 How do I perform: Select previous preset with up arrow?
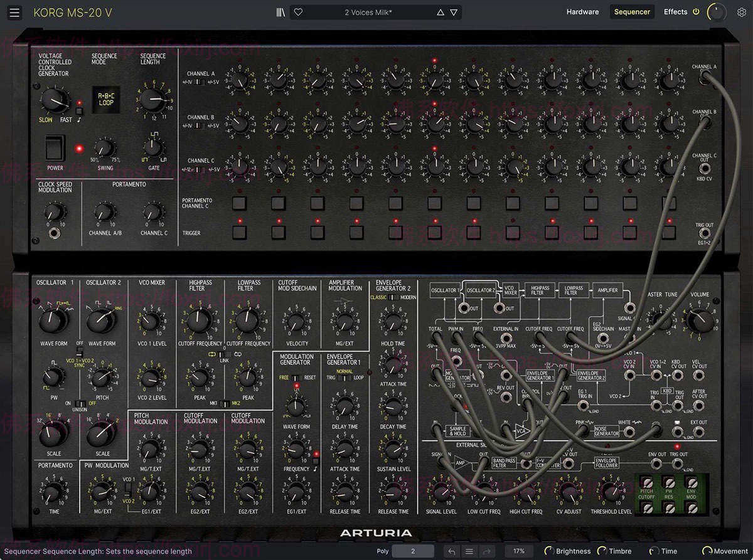coord(440,12)
